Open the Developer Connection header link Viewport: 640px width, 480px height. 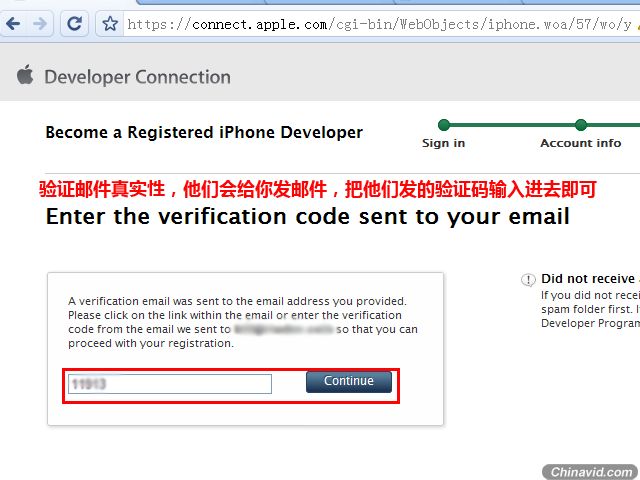pos(138,77)
